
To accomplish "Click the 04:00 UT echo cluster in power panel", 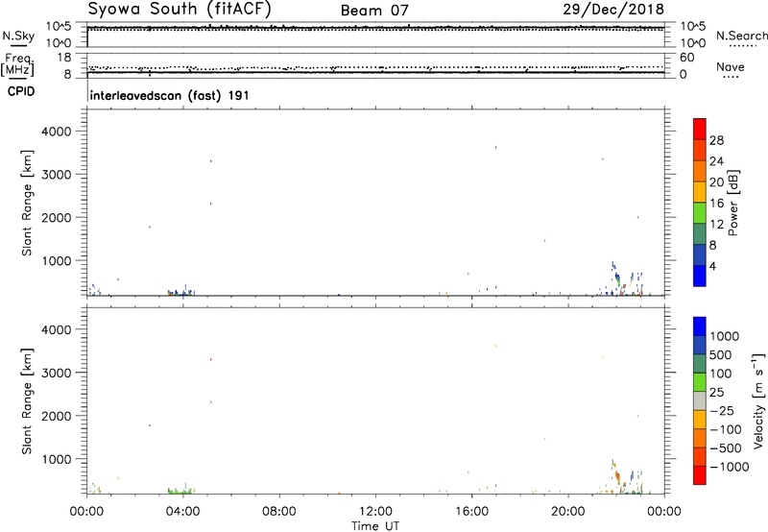I will click(x=180, y=292).
